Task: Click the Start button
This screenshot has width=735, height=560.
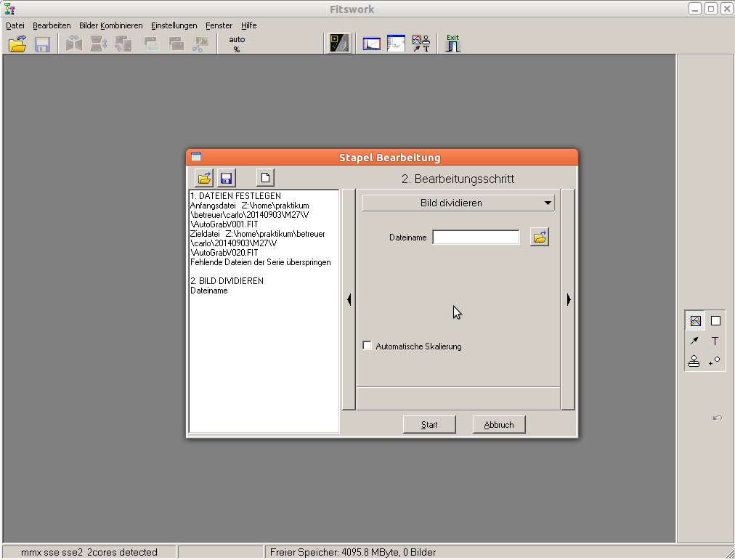Action: [x=429, y=425]
